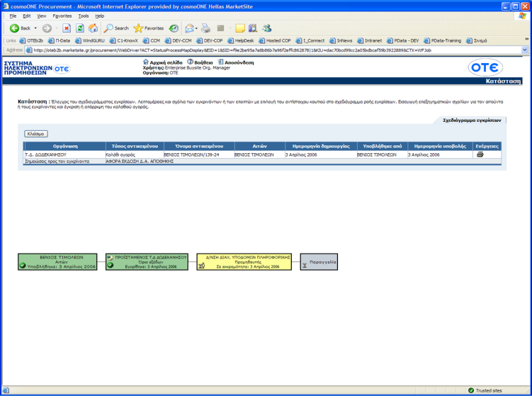Click the Trusted sites status bar zone

click(x=485, y=390)
